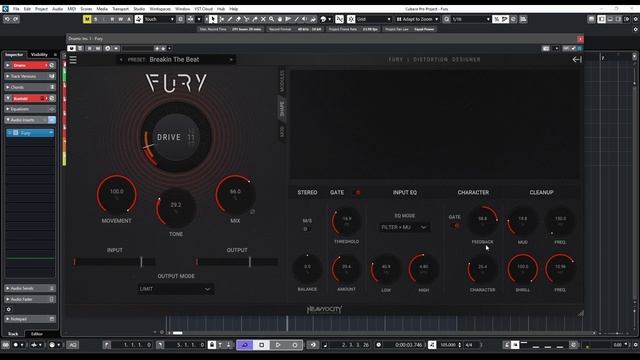Click the transport Play button
This screenshot has height=360, width=640.
click(x=278, y=345)
